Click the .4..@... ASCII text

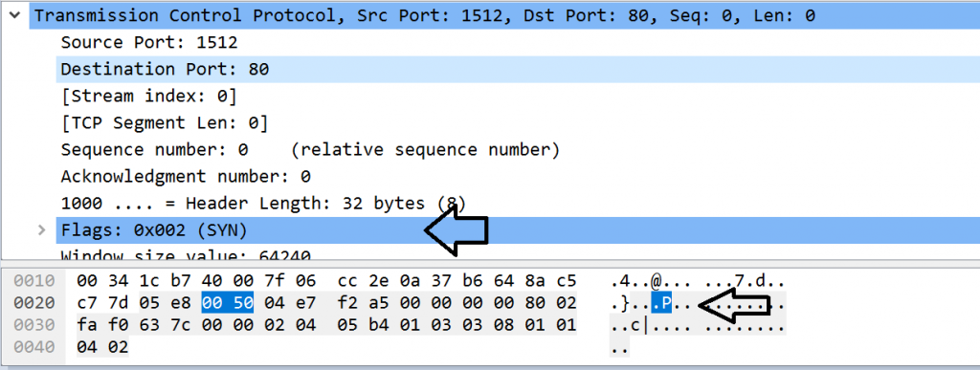click(x=651, y=281)
